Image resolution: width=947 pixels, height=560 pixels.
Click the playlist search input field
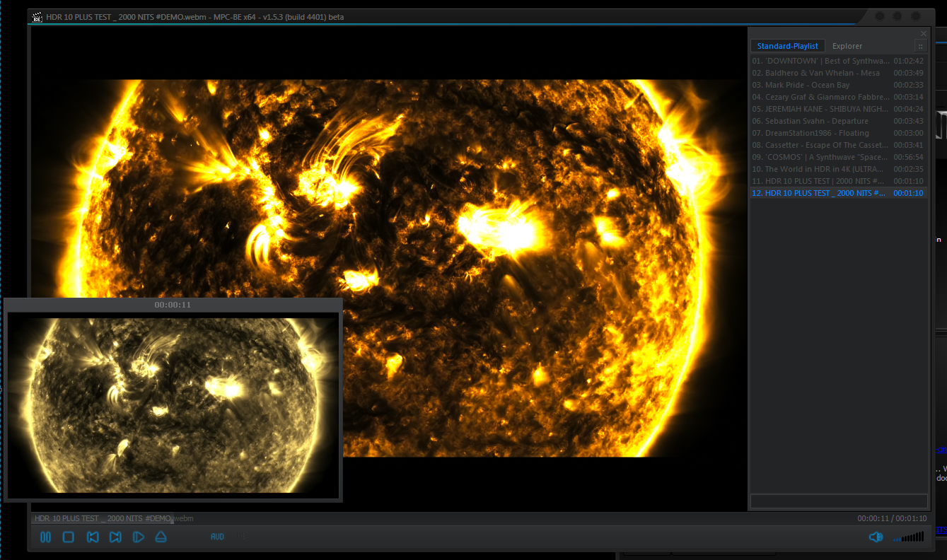839,501
